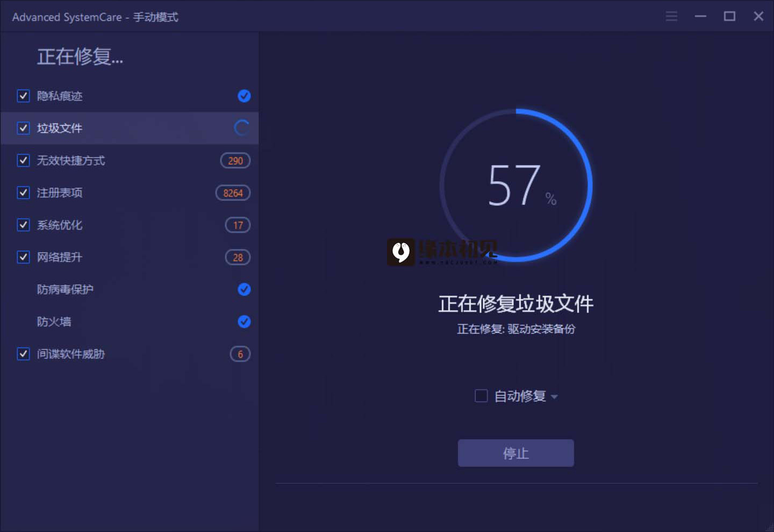Minimize the Advanced SystemCare window

(700, 16)
